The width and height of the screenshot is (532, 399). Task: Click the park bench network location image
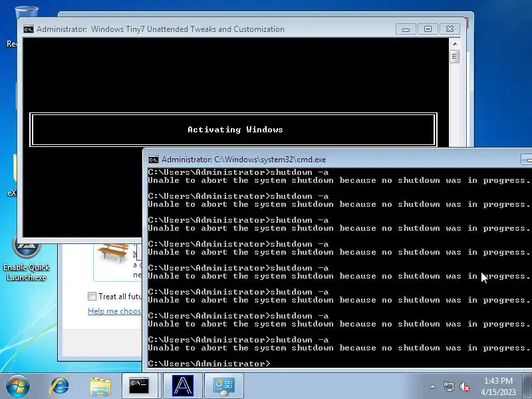[x=113, y=253]
